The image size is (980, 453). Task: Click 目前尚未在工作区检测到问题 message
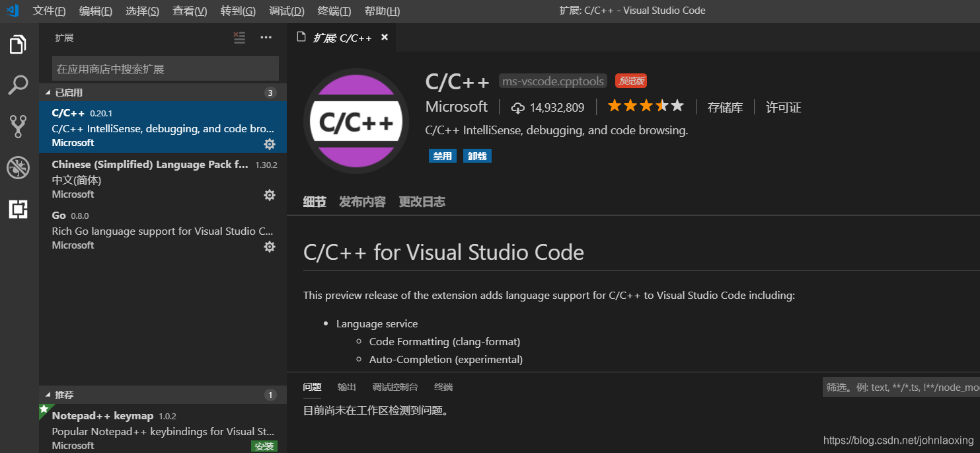point(377,411)
